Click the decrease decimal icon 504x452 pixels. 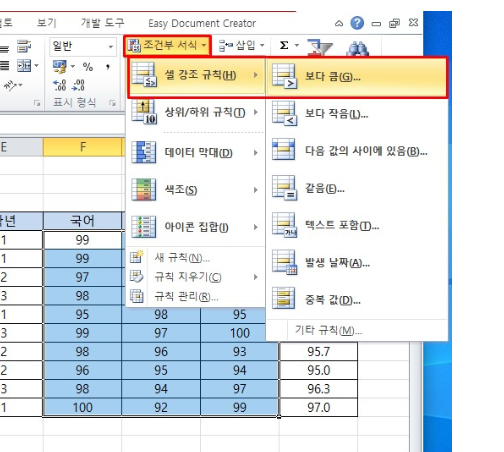point(78,85)
